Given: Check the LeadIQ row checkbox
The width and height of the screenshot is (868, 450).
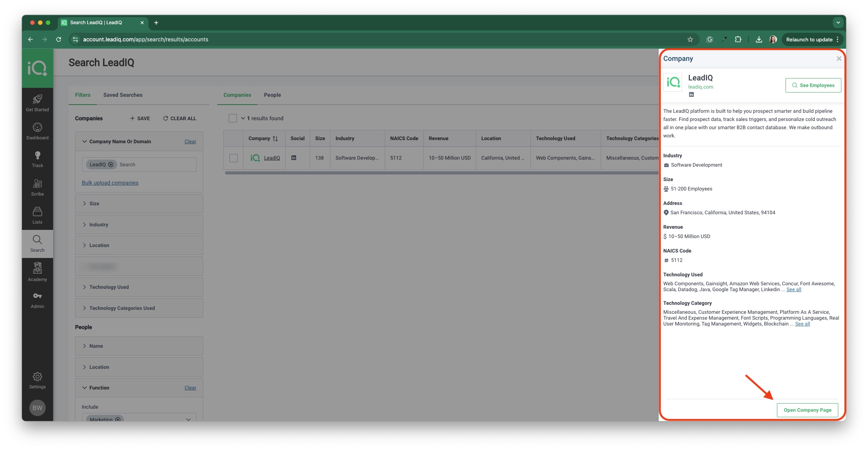Looking at the screenshot, I should pos(234,158).
